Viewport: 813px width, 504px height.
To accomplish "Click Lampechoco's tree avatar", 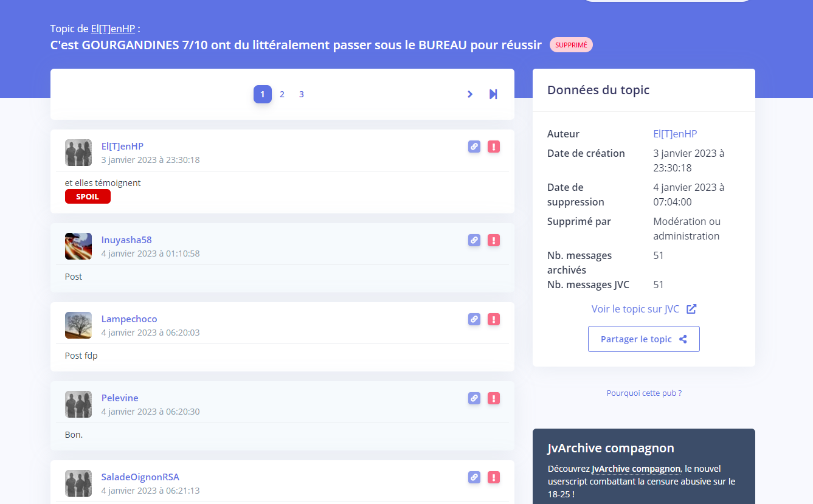I will point(78,325).
